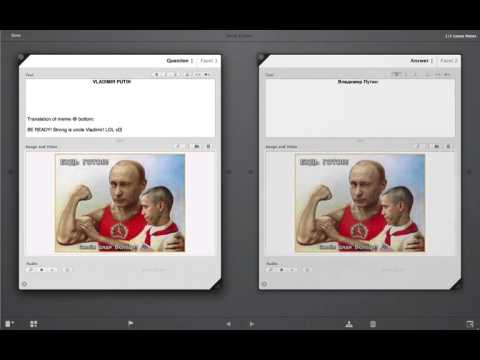Click the audio record button on answer card

coord(282,269)
